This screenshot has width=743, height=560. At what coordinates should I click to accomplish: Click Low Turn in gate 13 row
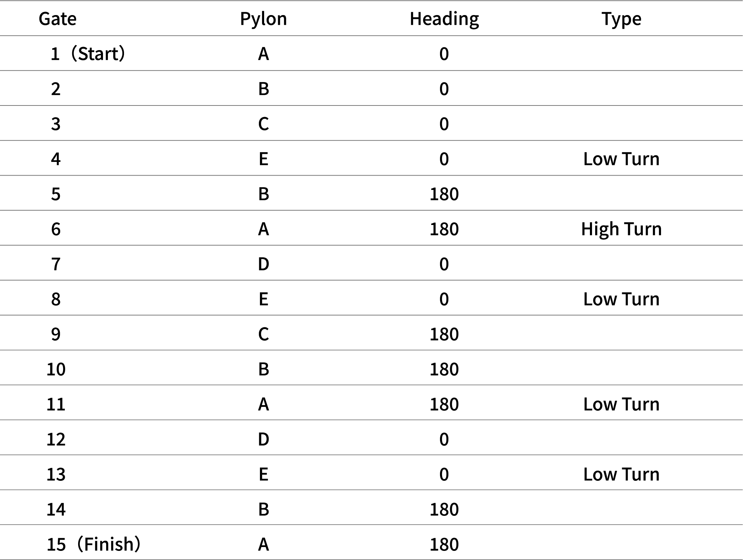621,474
